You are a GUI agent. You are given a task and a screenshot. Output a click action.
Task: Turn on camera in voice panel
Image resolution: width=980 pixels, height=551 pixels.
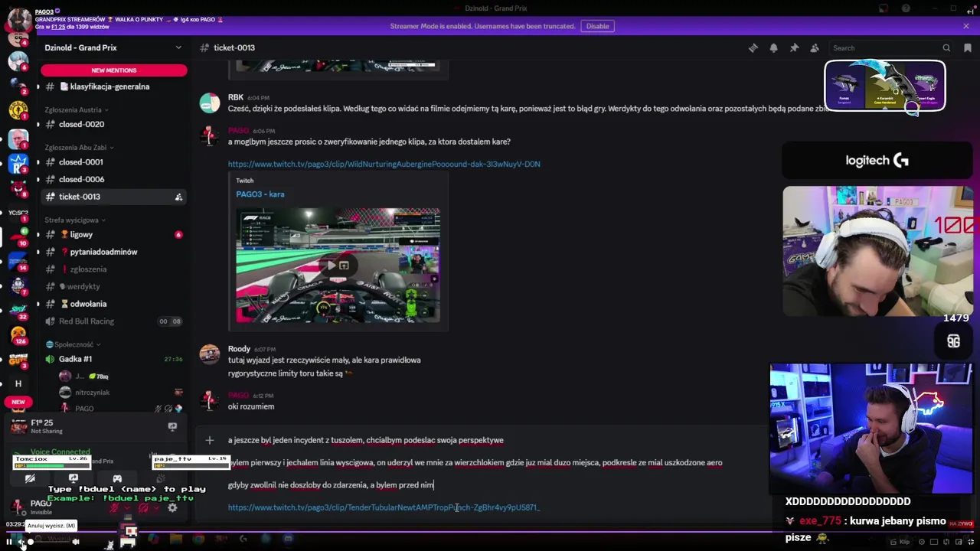(x=30, y=478)
